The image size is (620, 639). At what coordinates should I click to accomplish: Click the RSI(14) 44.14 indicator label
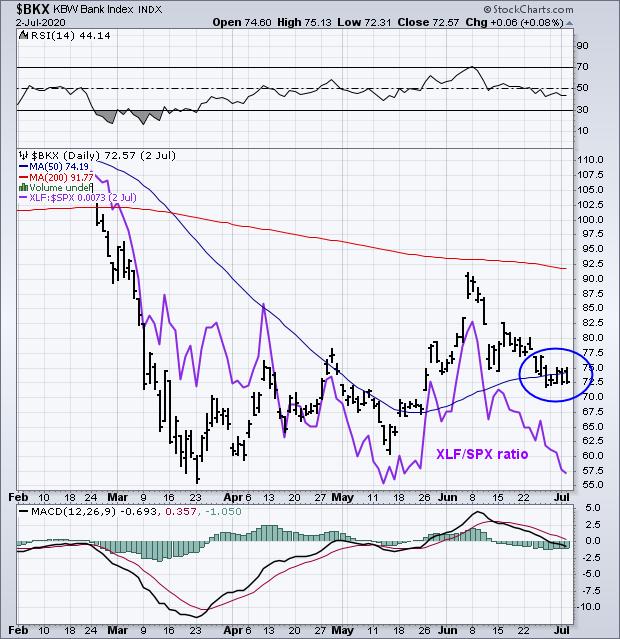pyautogui.click(x=71, y=36)
